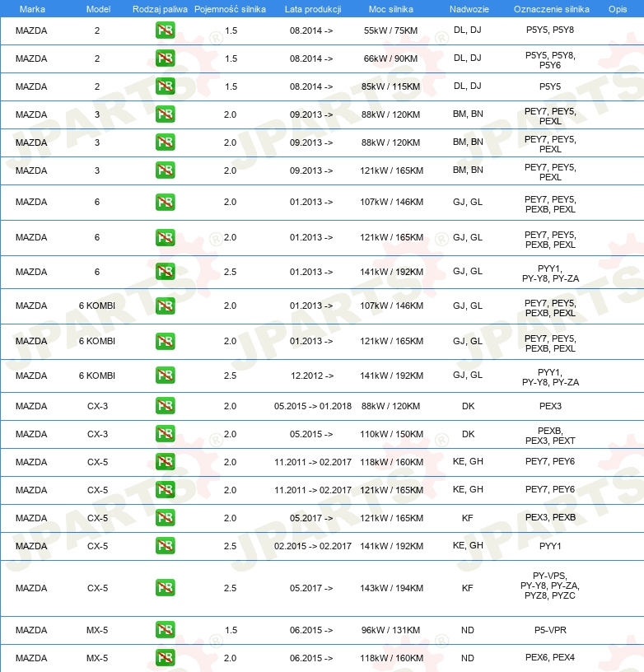Click the Lata produkcji column header
This screenshot has width=644, height=672.
coord(313,9)
